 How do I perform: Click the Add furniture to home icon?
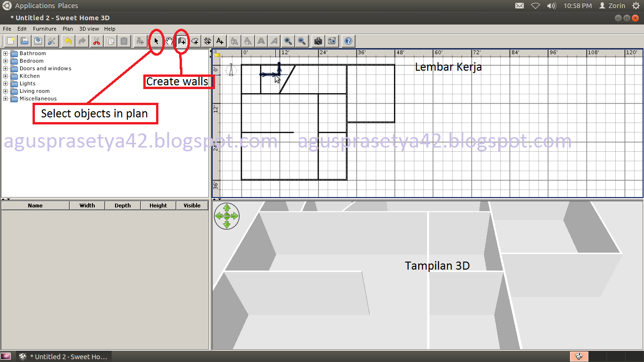point(140,41)
